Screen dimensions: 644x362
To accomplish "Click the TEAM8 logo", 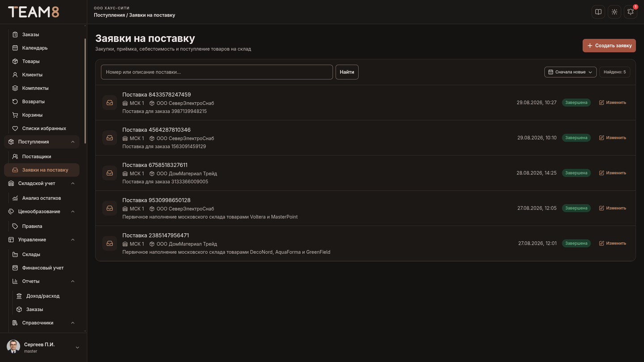I will coord(34,12).
